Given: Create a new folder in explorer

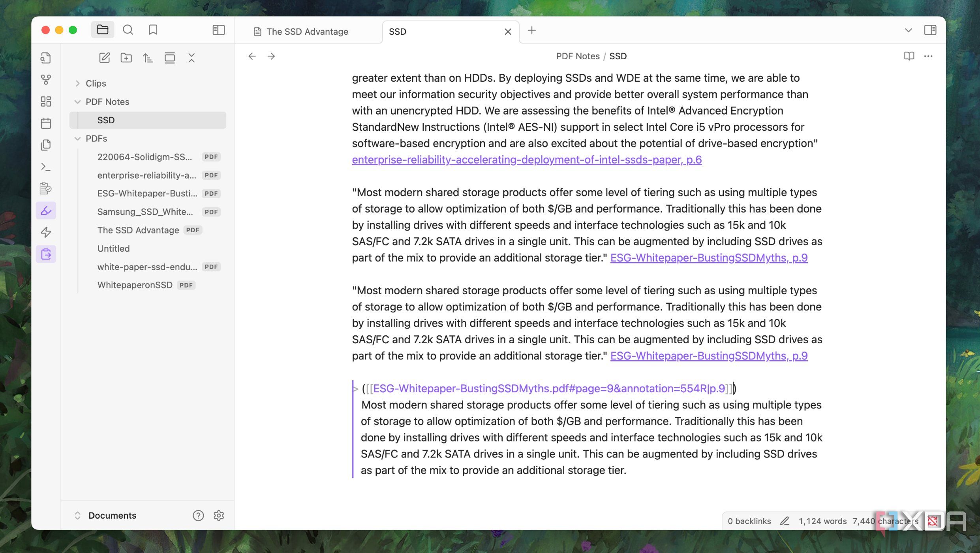Looking at the screenshot, I should point(126,58).
